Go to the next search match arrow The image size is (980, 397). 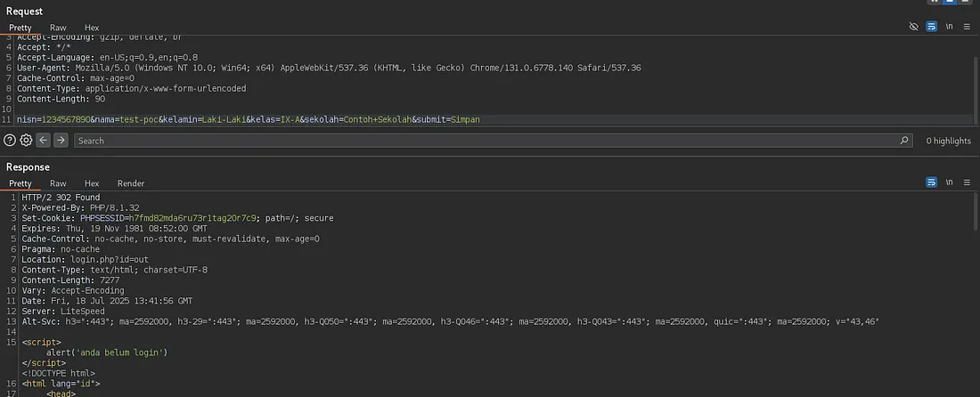click(61, 141)
